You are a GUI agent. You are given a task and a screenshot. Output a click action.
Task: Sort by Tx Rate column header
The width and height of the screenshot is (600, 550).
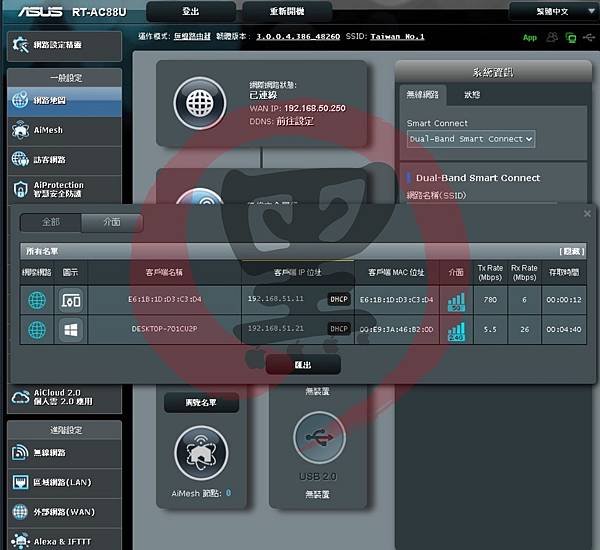[x=490, y=273]
